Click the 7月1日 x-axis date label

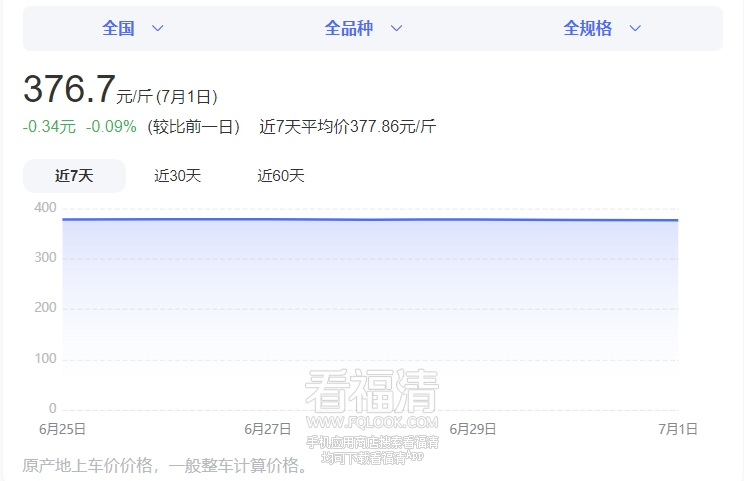(x=677, y=429)
